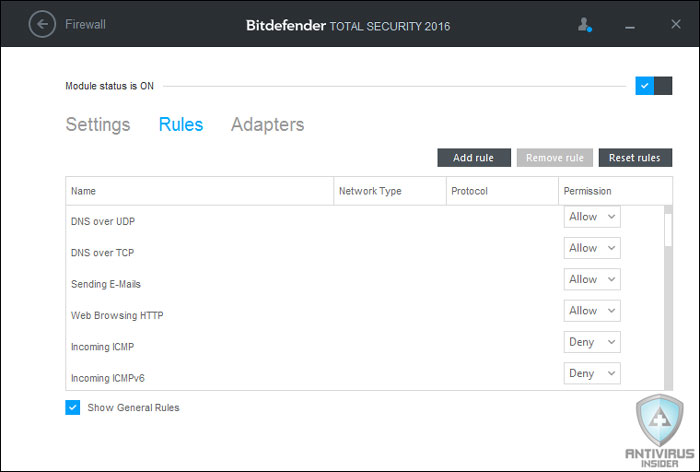Open Deny dropdown for Incoming ICMPv6
This screenshot has height=472, width=700.
click(x=592, y=373)
